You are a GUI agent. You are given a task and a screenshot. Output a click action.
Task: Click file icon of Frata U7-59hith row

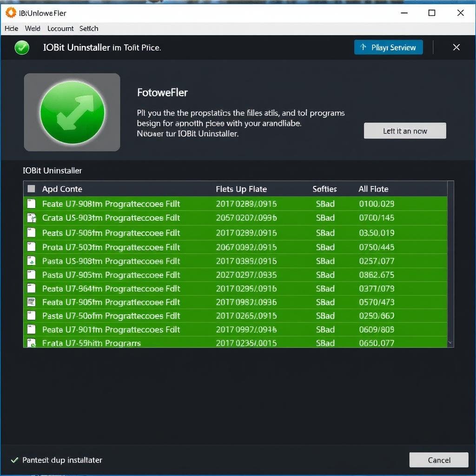(31, 343)
